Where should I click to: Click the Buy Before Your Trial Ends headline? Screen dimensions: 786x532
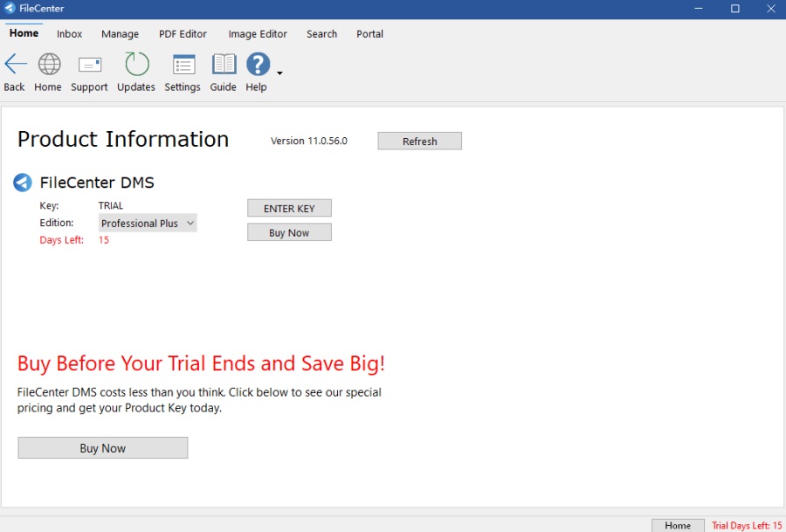(x=201, y=363)
